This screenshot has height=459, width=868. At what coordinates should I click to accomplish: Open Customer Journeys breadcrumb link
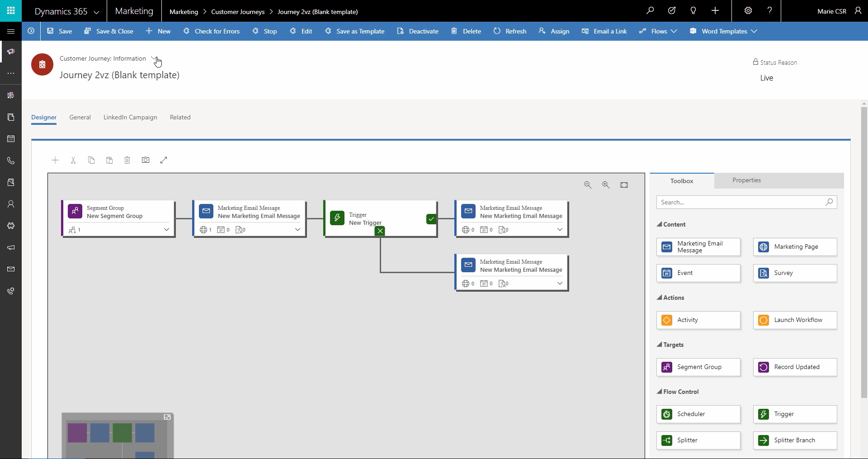(x=238, y=12)
